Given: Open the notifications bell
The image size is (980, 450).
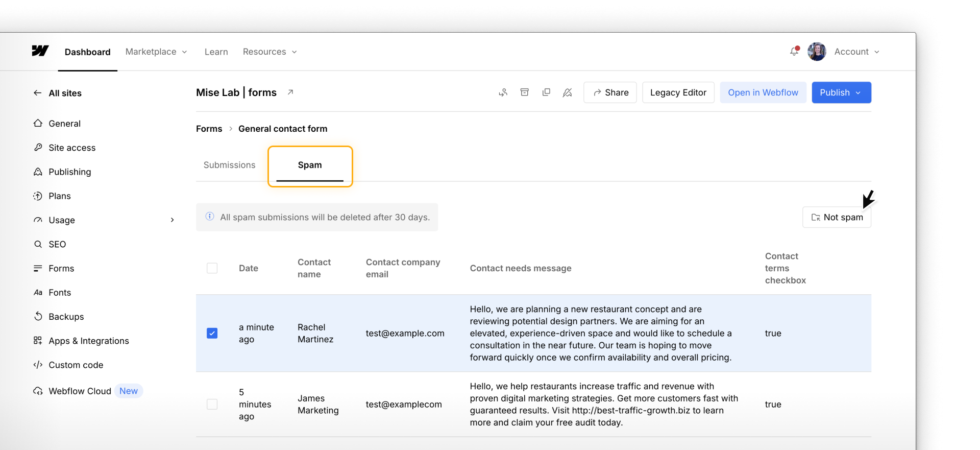Looking at the screenshot, I should pos(794,51).
